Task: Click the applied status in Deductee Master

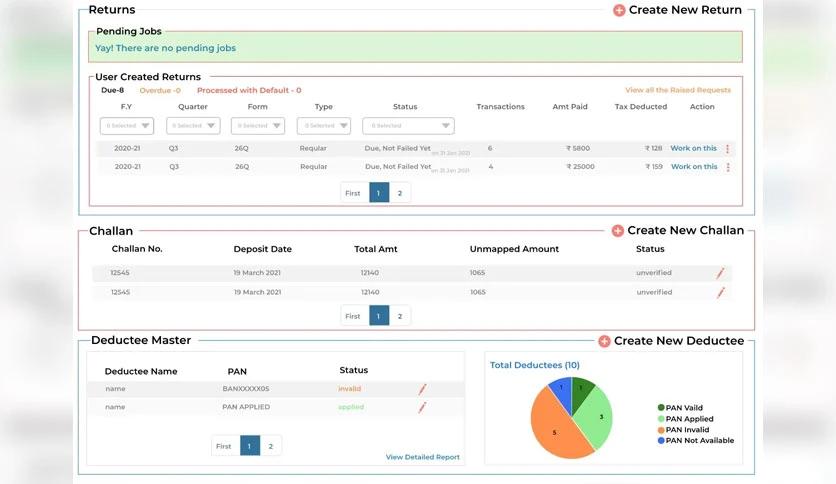Action: [351, 407]
